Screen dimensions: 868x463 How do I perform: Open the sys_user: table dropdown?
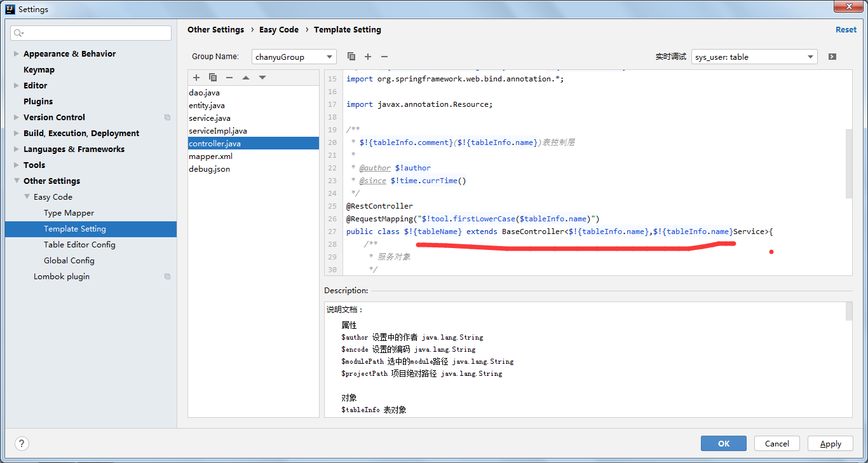754,57
